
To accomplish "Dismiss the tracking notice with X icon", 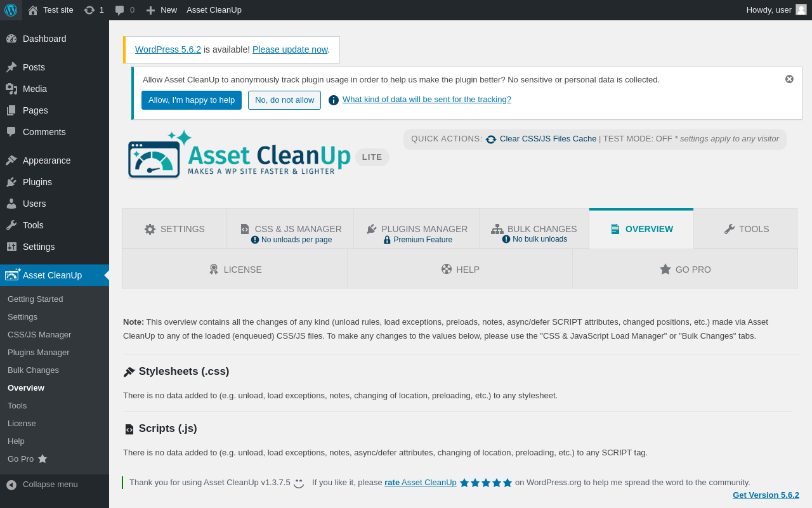I will pos(789,79).
